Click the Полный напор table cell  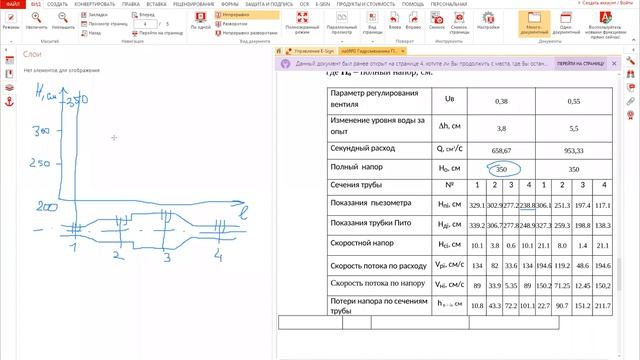pos(379,169)
